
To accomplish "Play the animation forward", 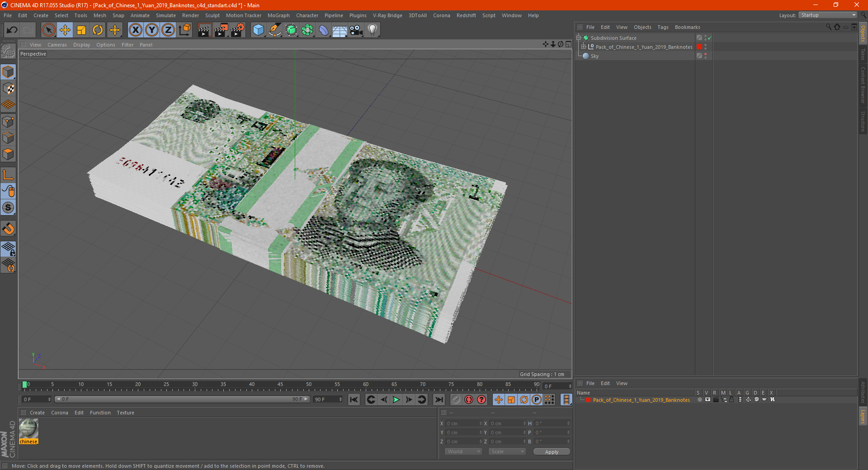I will (x=396, y=399).
